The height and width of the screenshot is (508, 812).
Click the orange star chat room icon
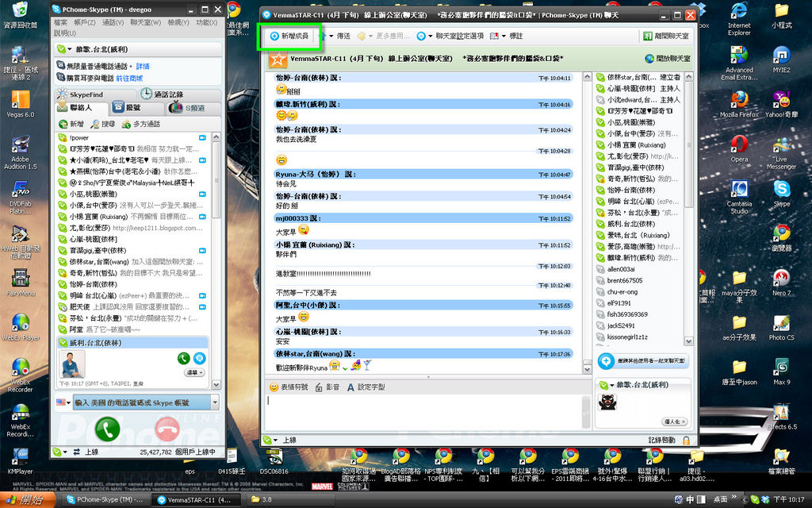pyautogui.click(x=278, y=59)
